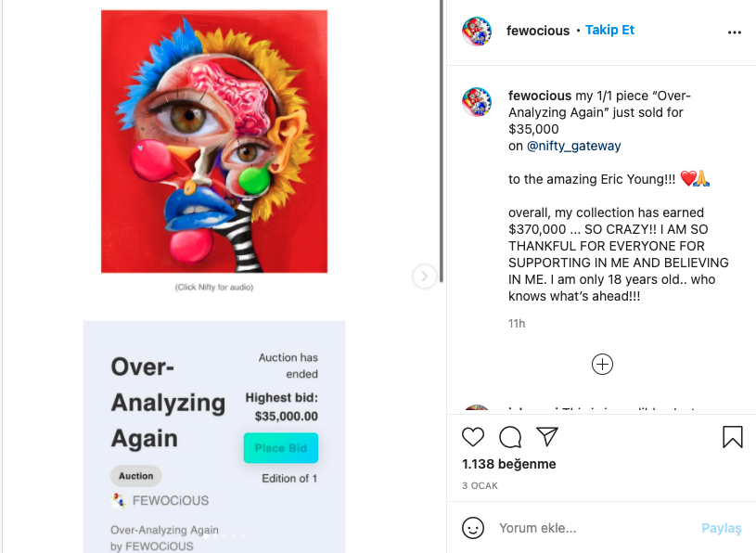The width and height of the screenshot is (756, 553).
Task: Open emoji picker smiley icon
Action: coord(472,528)
